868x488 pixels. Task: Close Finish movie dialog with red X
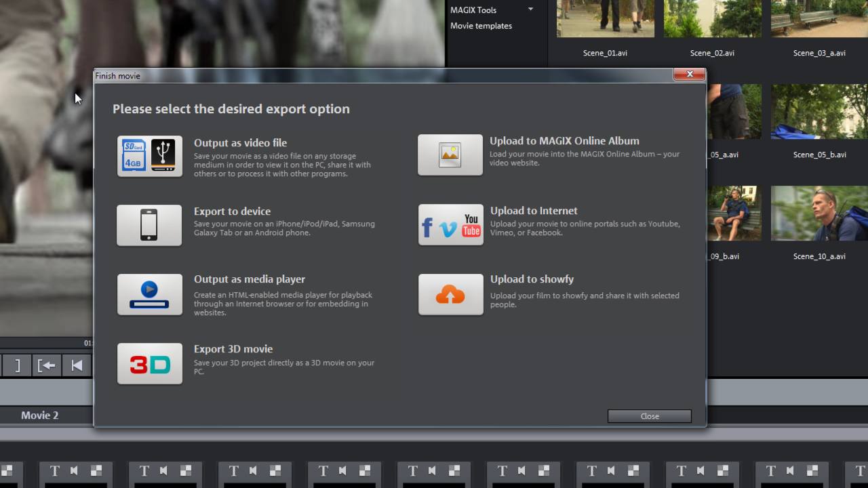point(690,75)
